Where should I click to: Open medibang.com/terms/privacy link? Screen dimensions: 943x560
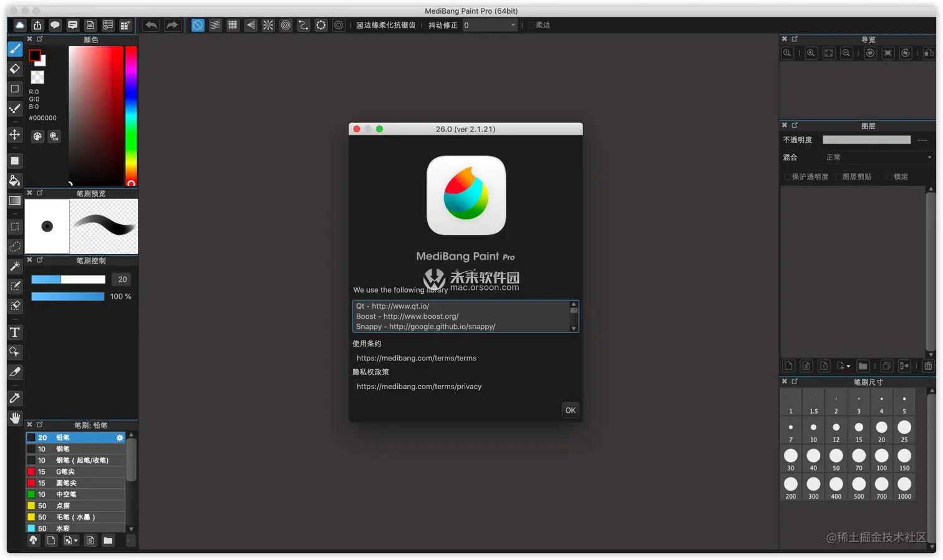tap(419, 387)
